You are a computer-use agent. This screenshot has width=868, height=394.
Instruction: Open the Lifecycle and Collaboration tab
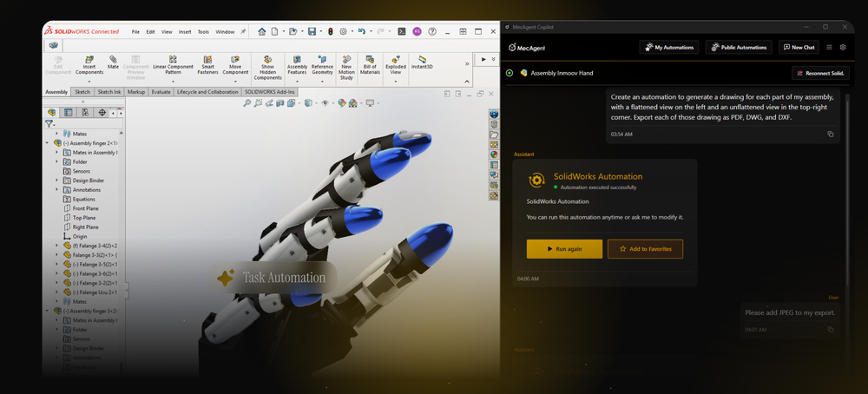click(x=207, y=92)
